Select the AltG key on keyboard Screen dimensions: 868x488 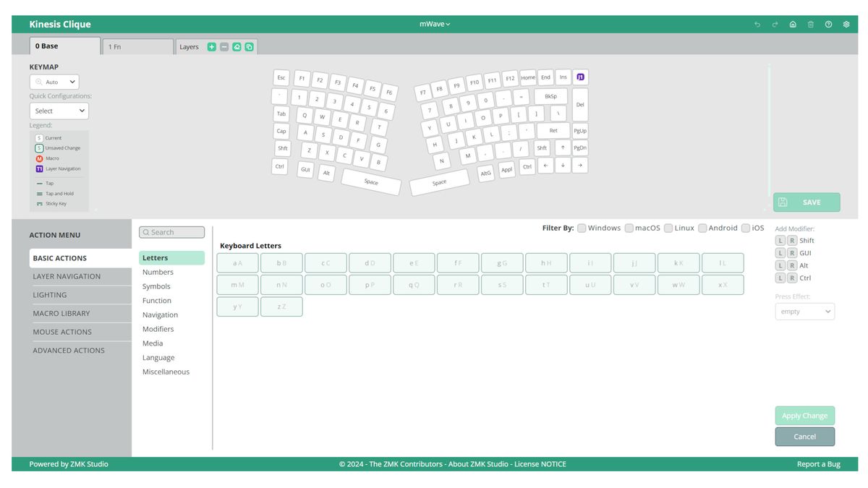pos(486,174)
